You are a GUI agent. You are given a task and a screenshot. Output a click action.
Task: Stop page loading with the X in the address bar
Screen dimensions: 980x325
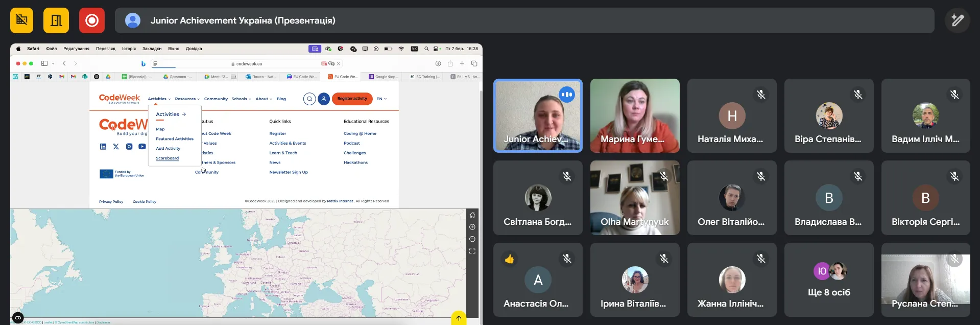pos(339,63)
